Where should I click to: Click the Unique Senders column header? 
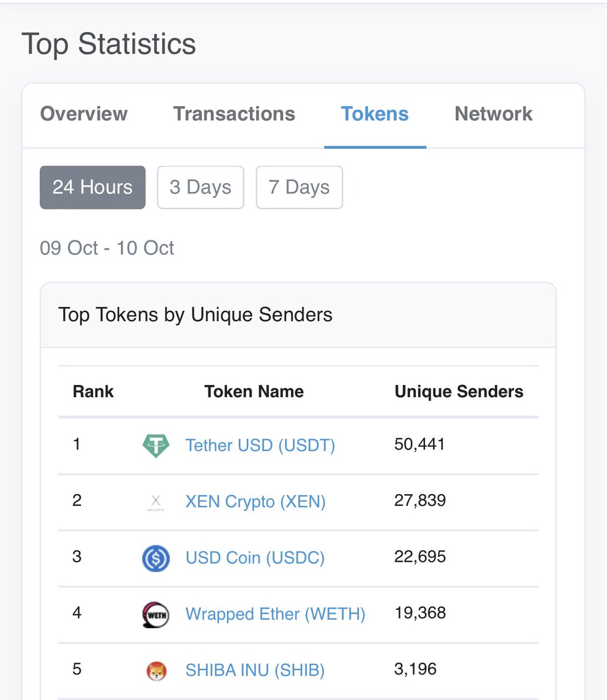459,391
